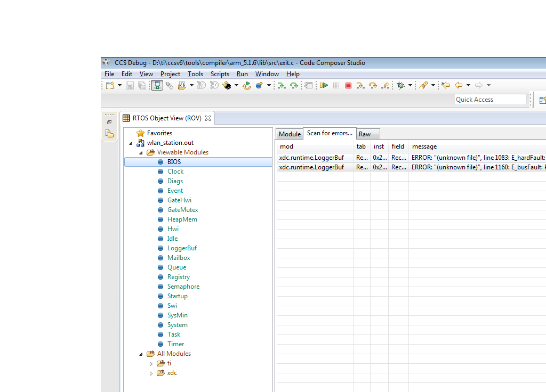Image resolution: width=546 pixels, height=392 pixels.
Task: Click the Load program toolbar icon
Action: pos(182,85)
